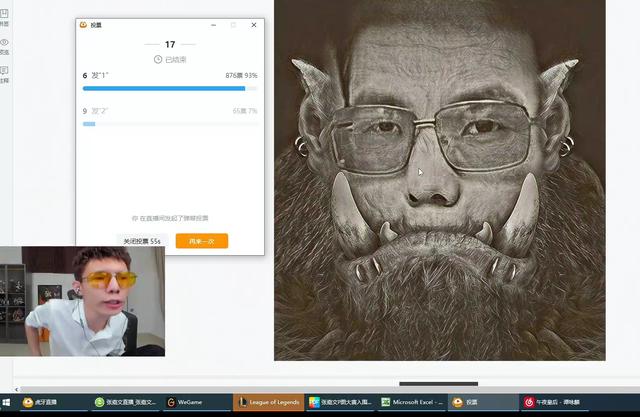640x417 pixels.
Task: Click the countdown number 17
Action: coord(170,44)
